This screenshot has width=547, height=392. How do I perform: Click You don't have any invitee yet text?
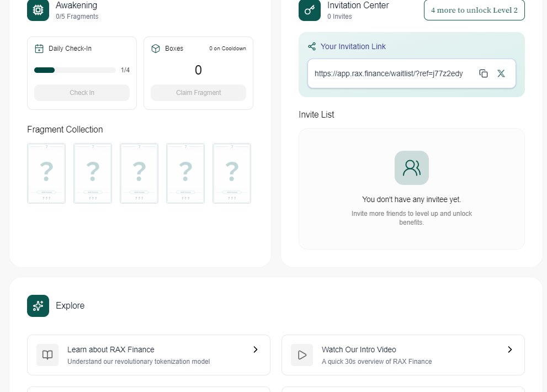tap(412, 199)
